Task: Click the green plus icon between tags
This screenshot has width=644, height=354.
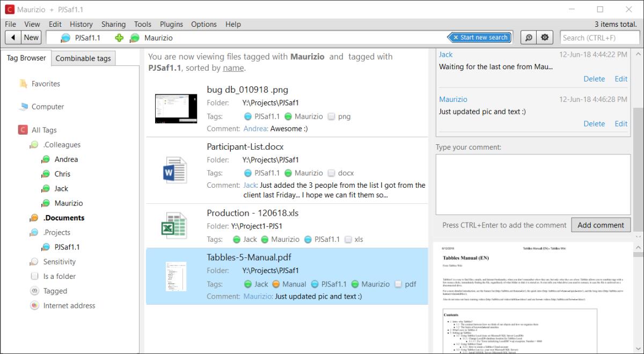Action: click(x=119, y=38)
